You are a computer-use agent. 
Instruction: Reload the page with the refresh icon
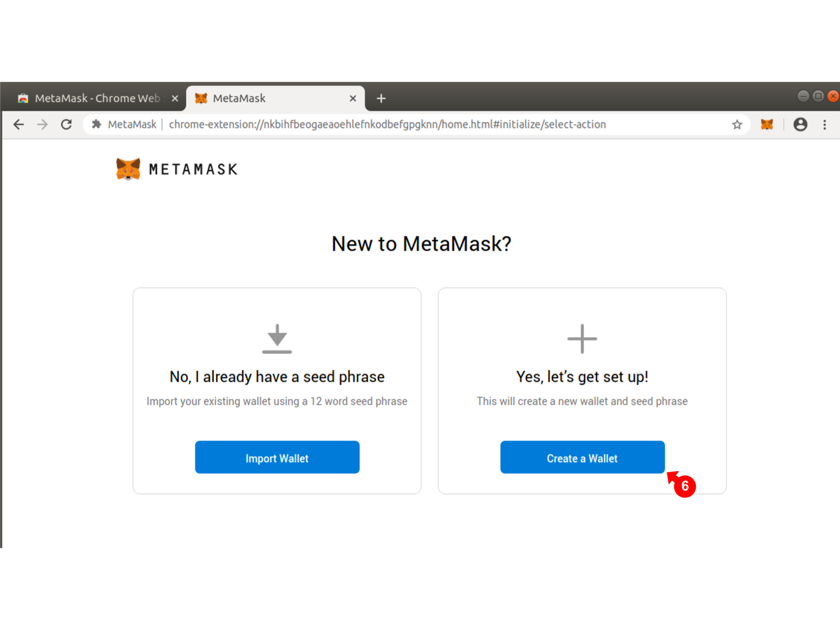coord(66,124)
